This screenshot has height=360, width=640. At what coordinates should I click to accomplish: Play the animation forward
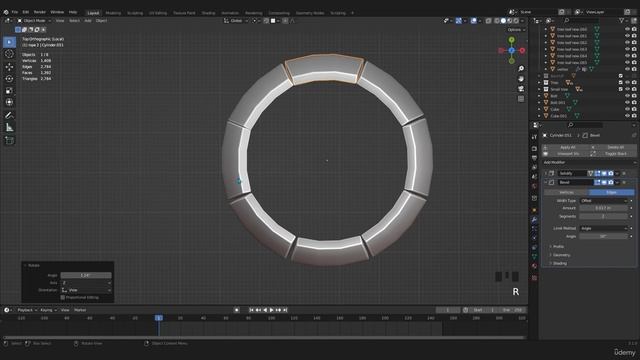(x=272, y=310)
